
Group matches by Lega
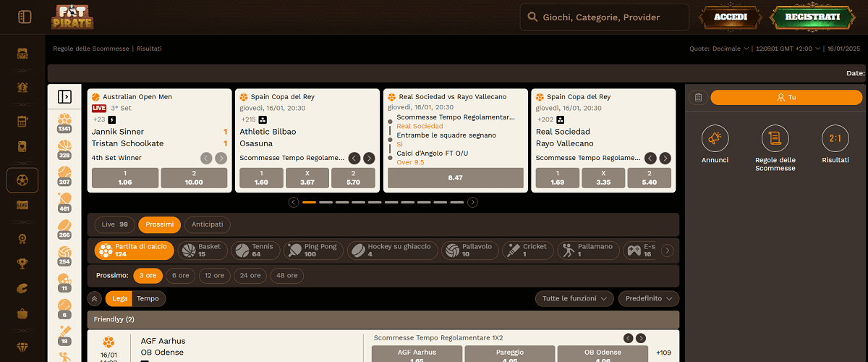pos(119,298)
